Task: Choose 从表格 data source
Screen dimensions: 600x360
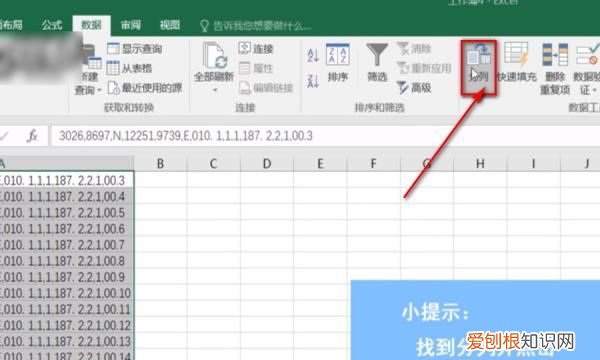Action: (x=129, y=68)
